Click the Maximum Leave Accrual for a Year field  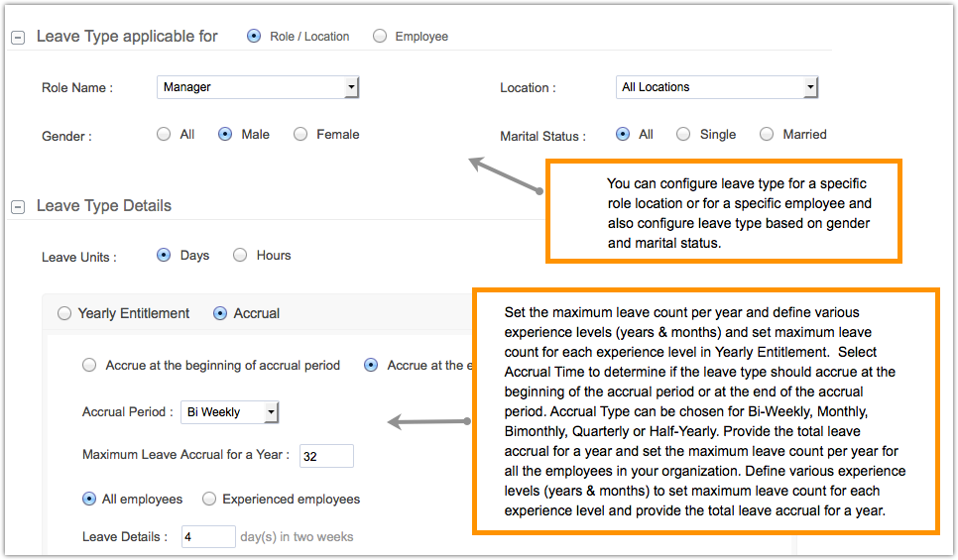click(326, 456)
